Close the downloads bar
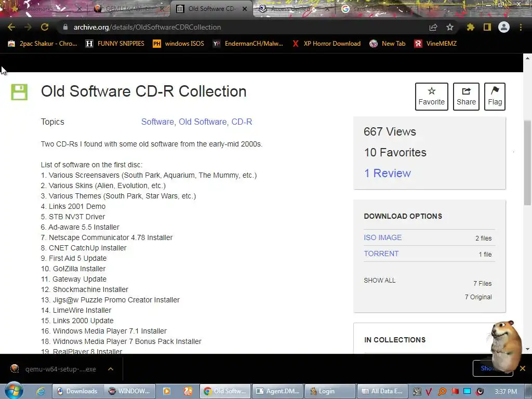 (x=523, y=368)
